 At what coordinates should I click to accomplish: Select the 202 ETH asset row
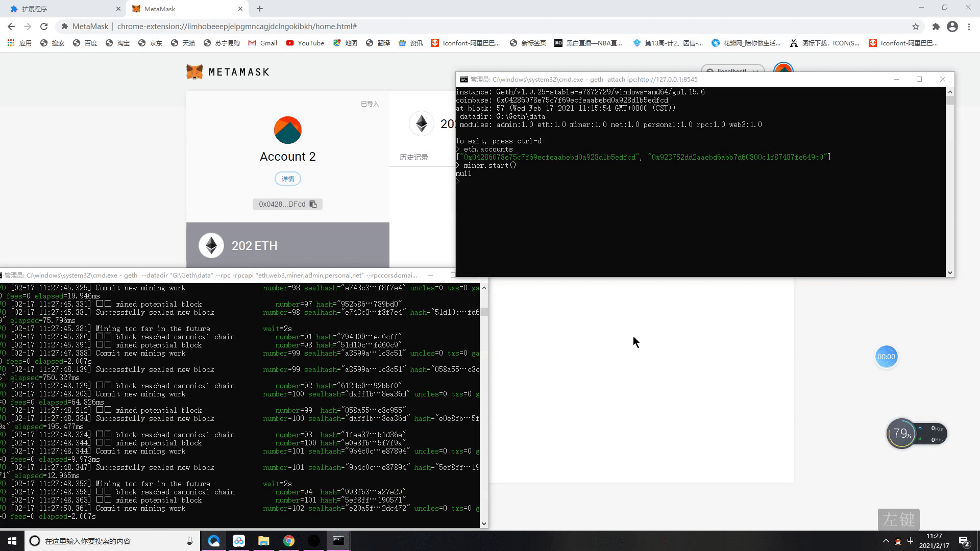point(288,245)
